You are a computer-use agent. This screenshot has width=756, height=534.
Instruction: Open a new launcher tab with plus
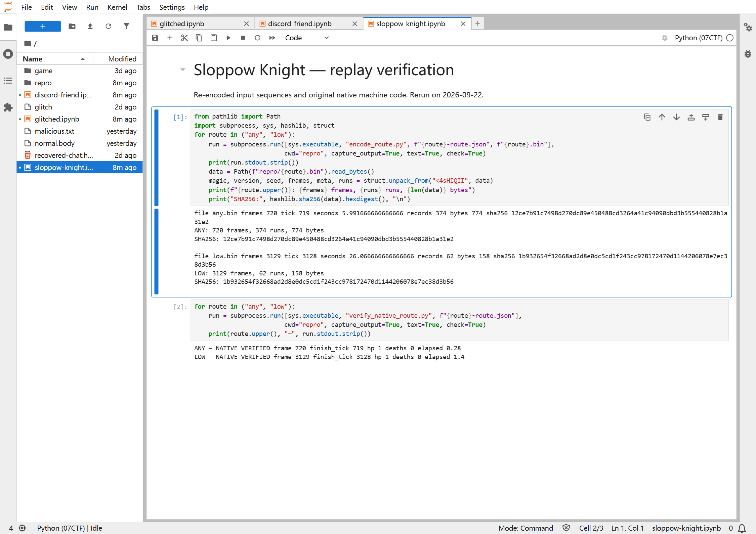(x=477, y=23)
